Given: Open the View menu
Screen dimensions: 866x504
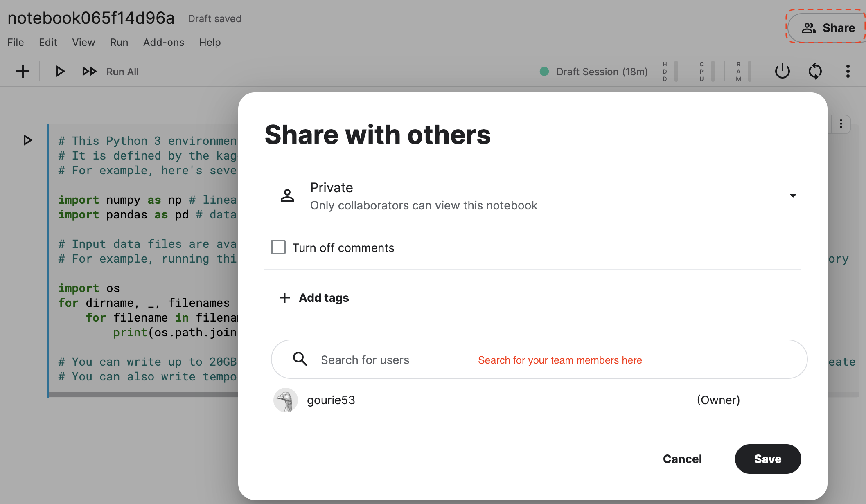Looking at the screenshot, I should tap(83, 42).
